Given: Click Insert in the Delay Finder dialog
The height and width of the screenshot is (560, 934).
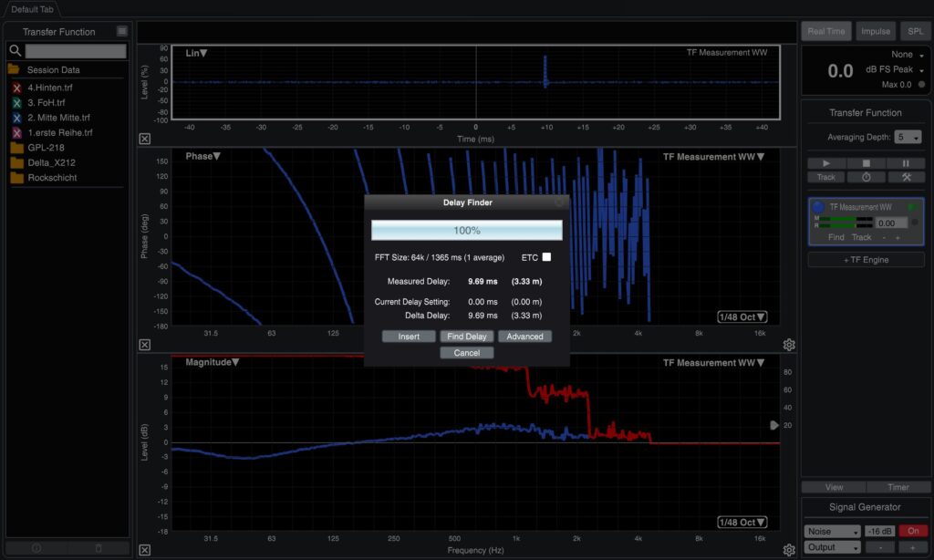Looking at the screenshot, I should 409,337.
